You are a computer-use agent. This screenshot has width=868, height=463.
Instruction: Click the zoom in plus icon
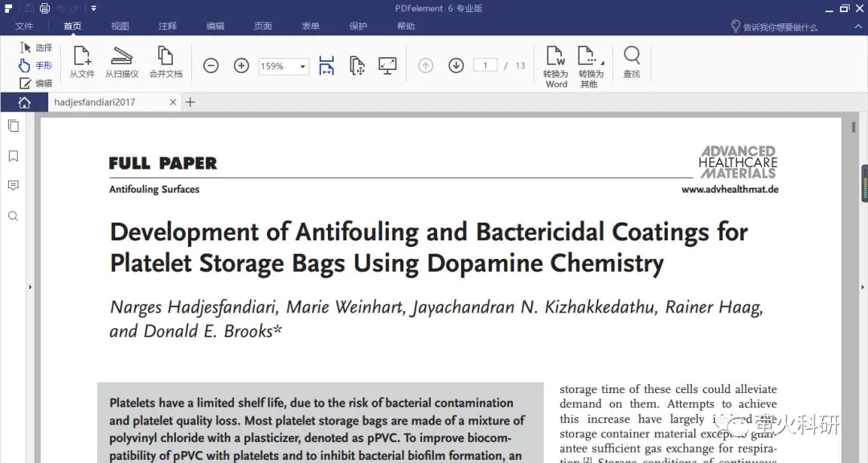(x=241, y=66)
